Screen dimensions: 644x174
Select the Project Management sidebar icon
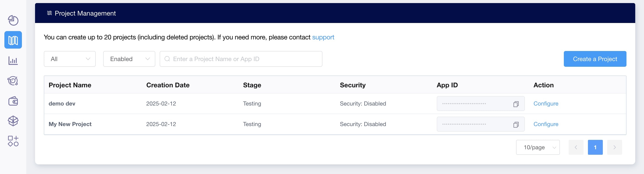pos(13,40)
